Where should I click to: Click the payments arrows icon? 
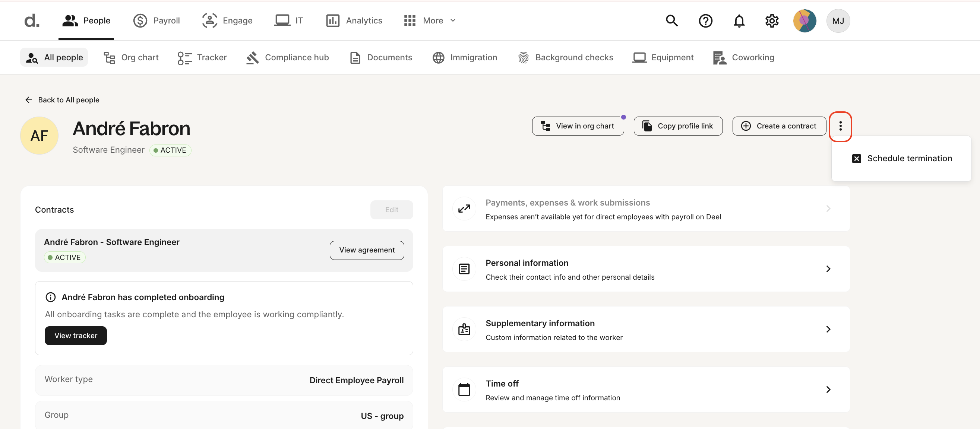click(x=464, y=209)
